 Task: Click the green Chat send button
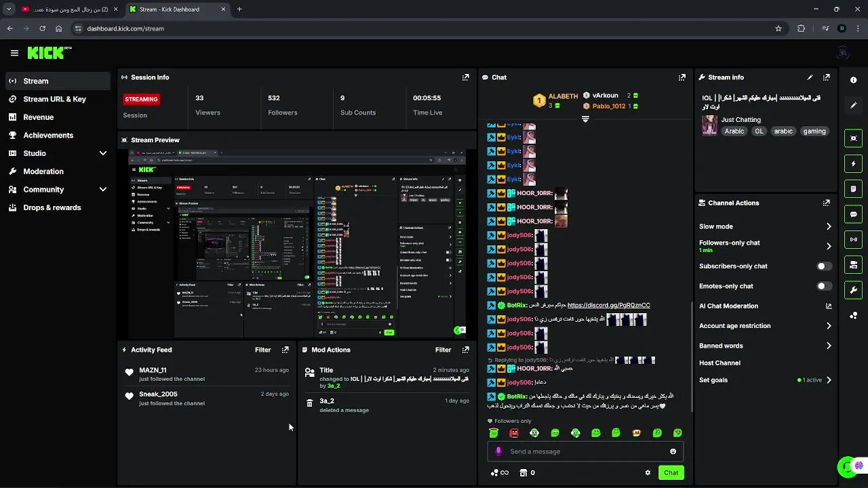click(x=671, y=472)
